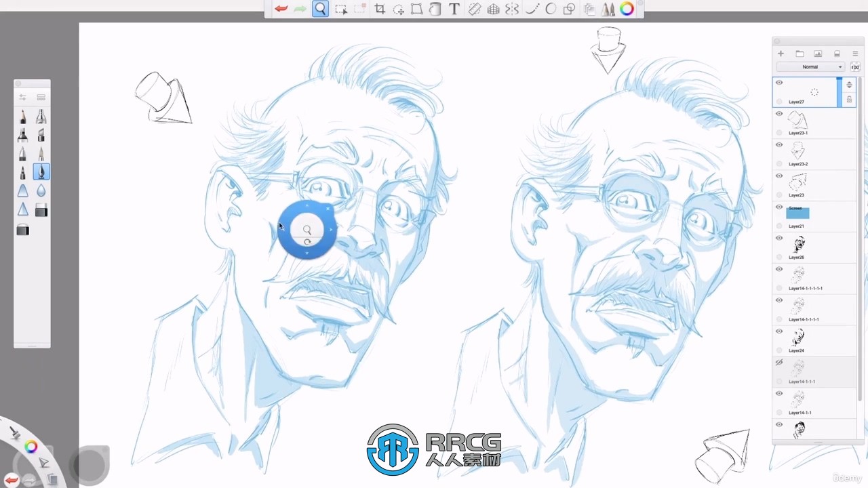
Task: Click the clear layer icon
Action: pyautogui.click(x=837, y=54)
